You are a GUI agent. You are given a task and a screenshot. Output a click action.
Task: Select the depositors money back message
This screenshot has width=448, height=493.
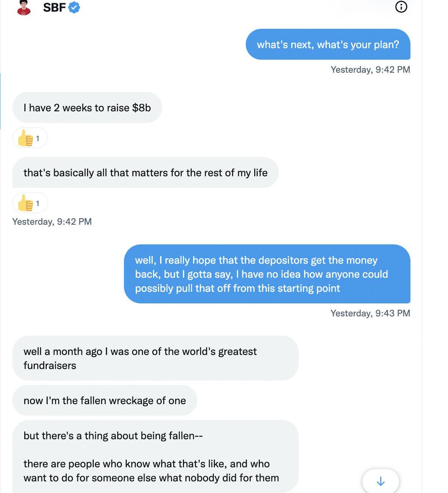(x=267, y=274)
